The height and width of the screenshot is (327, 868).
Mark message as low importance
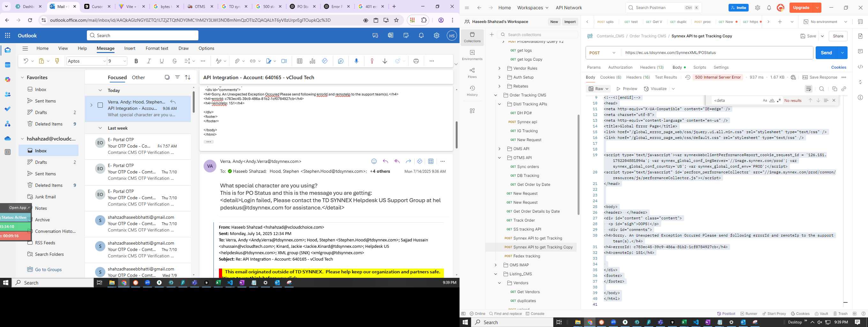[385, 61]
